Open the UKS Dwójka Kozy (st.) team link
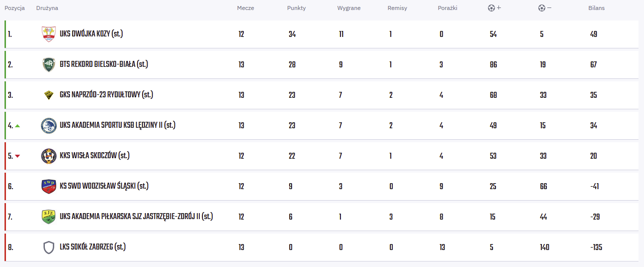The image size is (644, 267). pos(91,34)
